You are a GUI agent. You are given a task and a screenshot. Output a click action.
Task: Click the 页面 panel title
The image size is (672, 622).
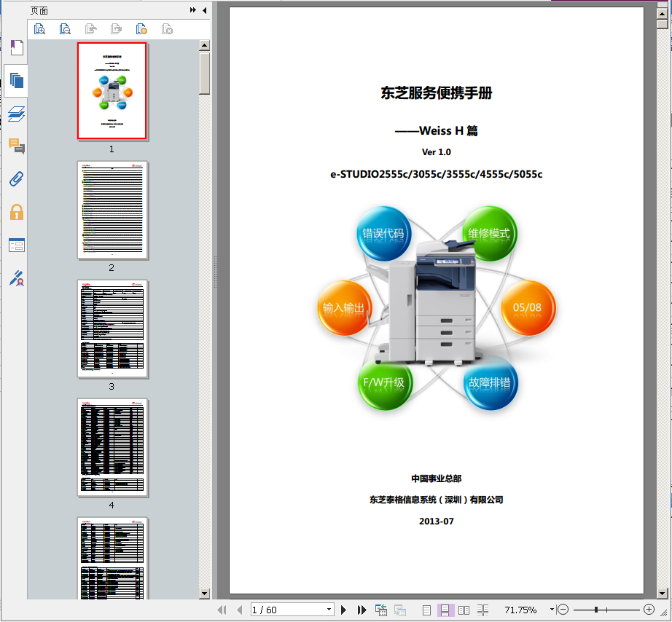39,10
